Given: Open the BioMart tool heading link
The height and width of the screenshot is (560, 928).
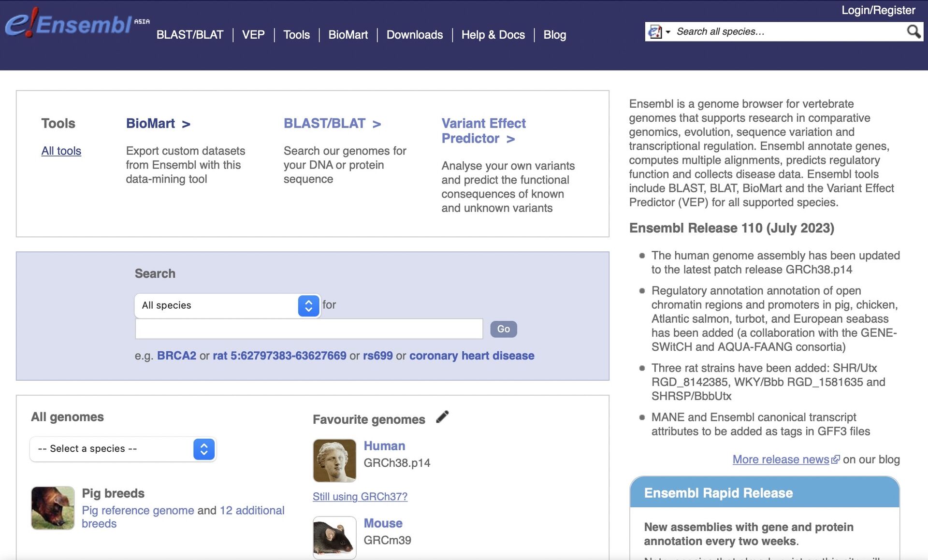Looking at the screenshot, I should (x=158, y=123).
